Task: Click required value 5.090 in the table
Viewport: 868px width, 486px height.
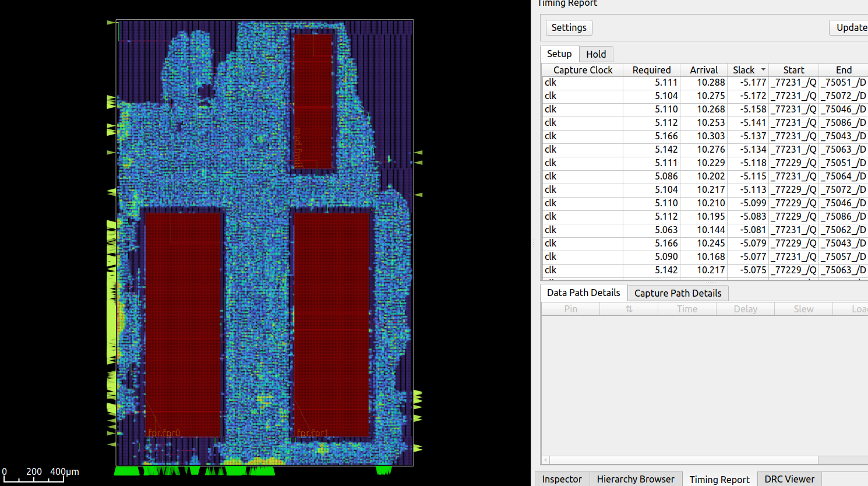Action: pyautogui.click(x=666, y=257)
